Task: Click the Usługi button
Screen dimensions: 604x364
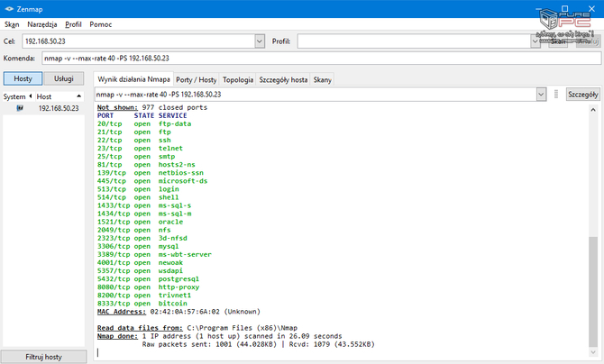Action: point(64,78)
